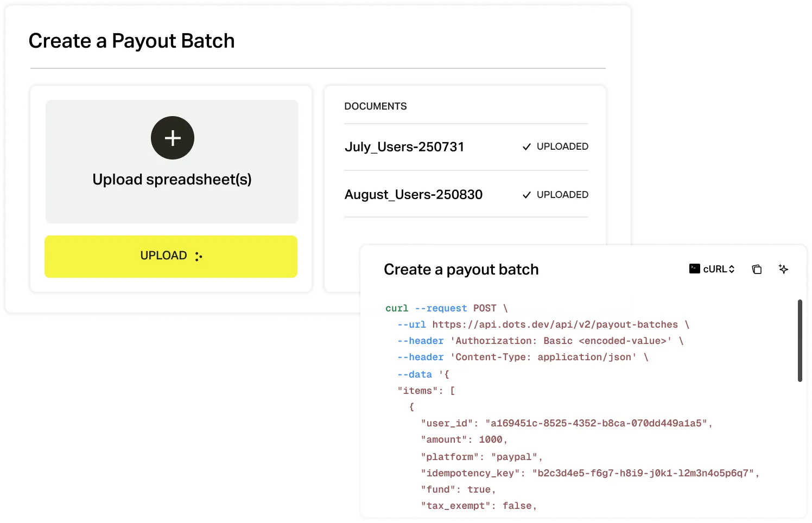Select the Create a Payout Batch heading
Screen dimensions: 812x523
[x=132, y=40]
